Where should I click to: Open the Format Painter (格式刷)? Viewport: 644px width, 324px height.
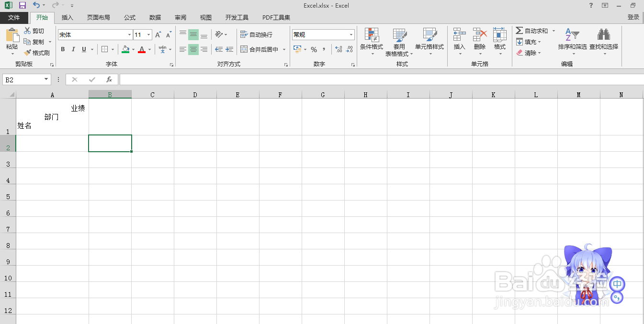(37, 53)
